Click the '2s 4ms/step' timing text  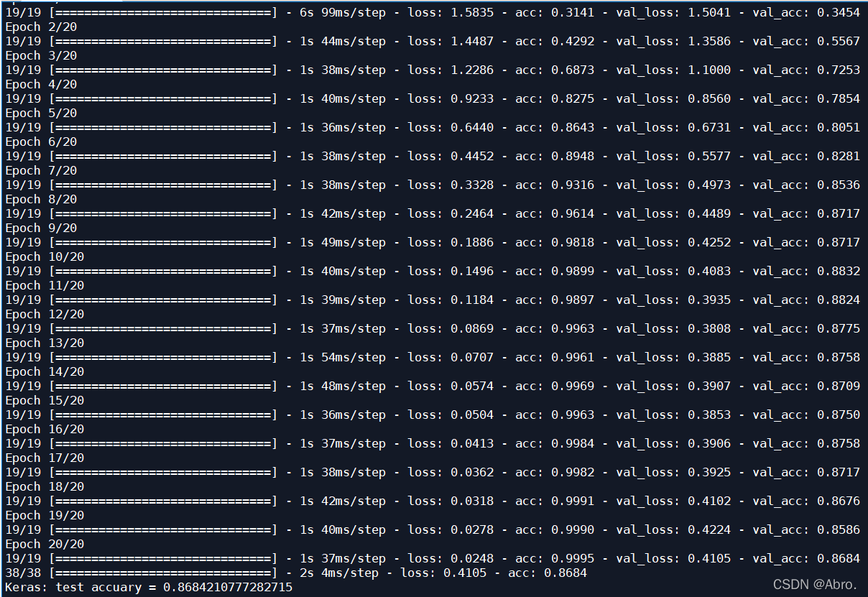tap(339, 573)
